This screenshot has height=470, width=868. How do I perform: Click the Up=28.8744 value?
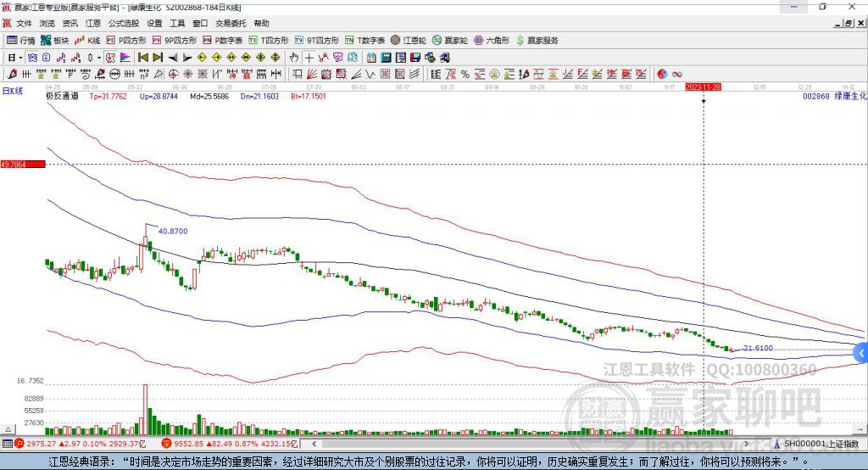pyautogui.click(x=159, y=97)
